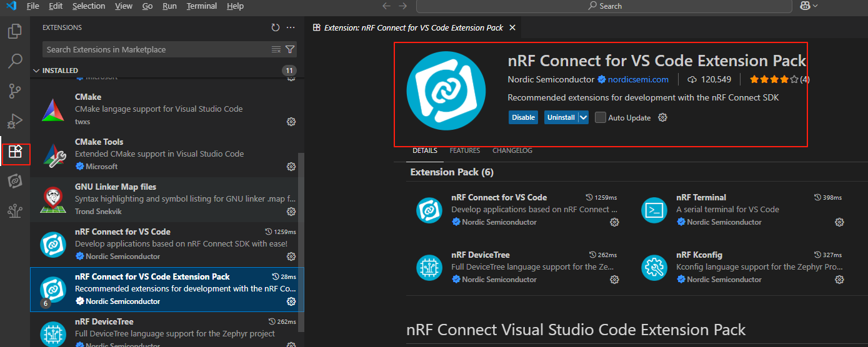
Task: Open the extensions filter funnel
Action: 290,49
